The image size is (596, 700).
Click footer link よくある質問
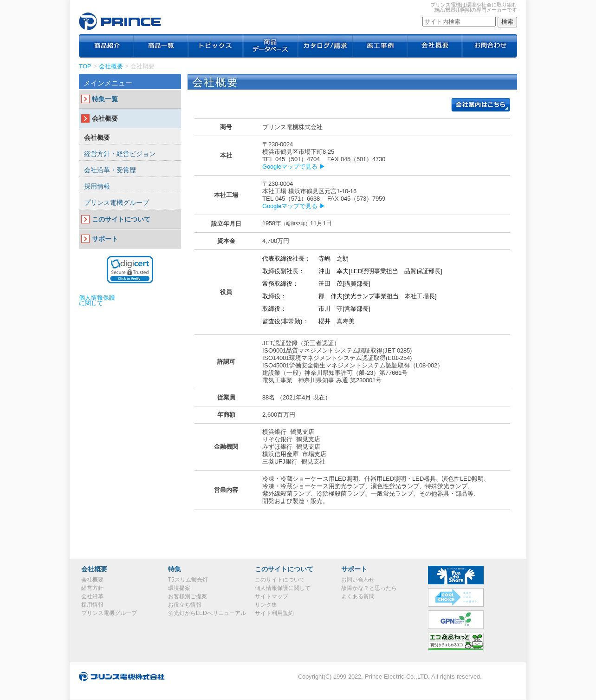pyautogui.click(x=358, y=596)
